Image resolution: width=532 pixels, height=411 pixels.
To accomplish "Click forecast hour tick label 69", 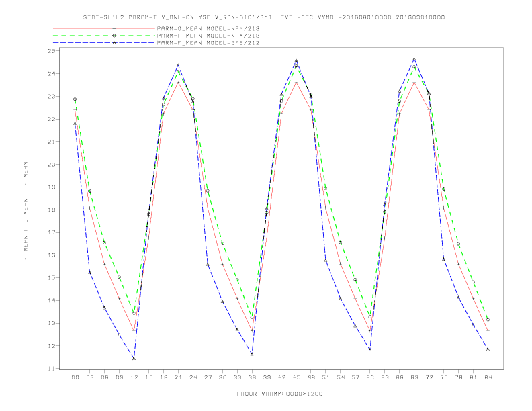I will coord(414,377).
